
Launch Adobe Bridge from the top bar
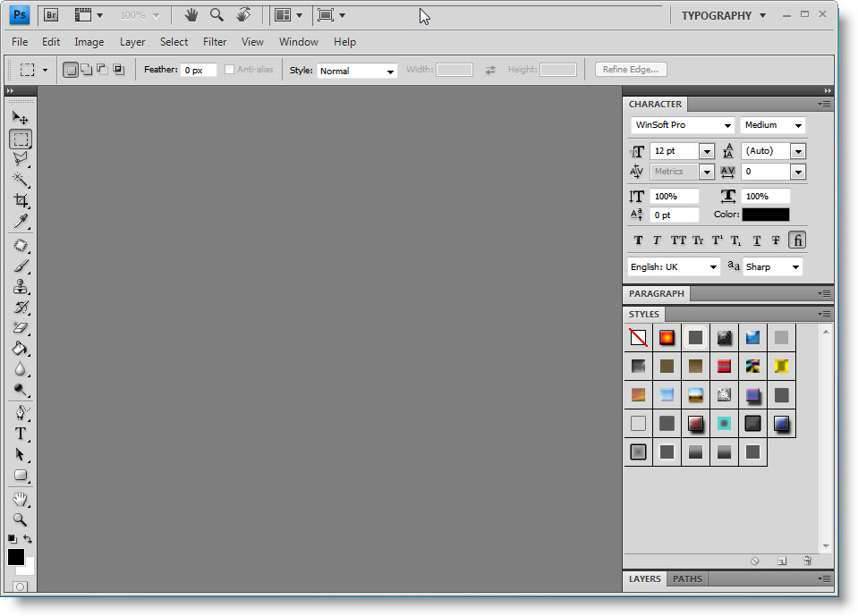pyautogui.click(x=51, y=15)
